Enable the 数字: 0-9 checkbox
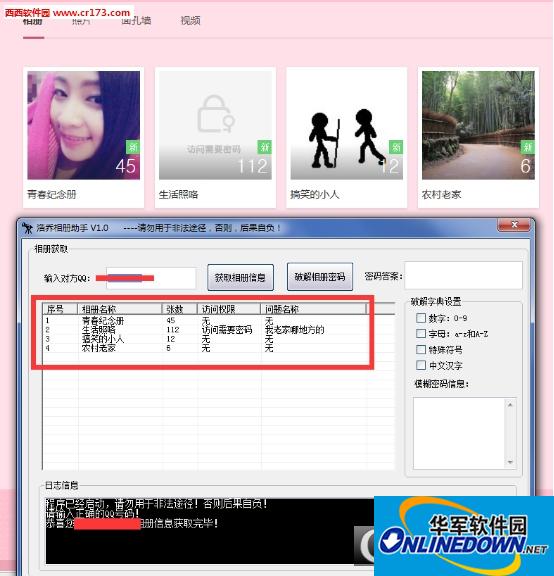 pyautogui.click(x=421, y=318)
